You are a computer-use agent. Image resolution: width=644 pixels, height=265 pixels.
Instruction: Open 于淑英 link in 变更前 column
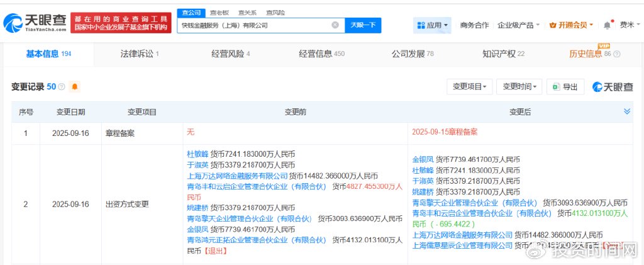coord(197,165)
